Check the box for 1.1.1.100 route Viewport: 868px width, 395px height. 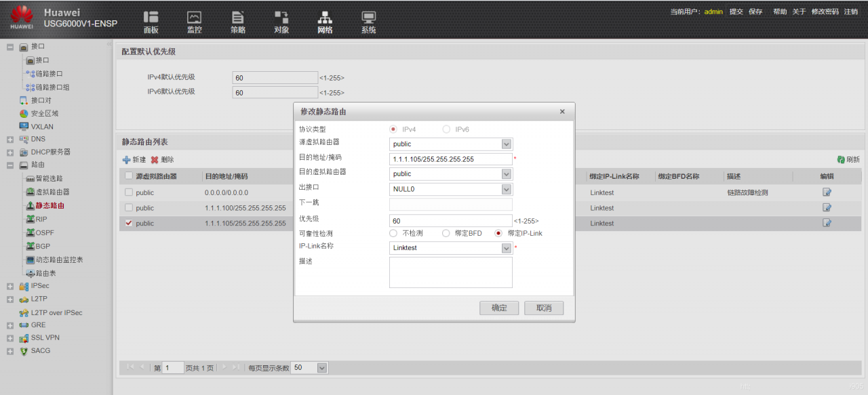point(129,208)
